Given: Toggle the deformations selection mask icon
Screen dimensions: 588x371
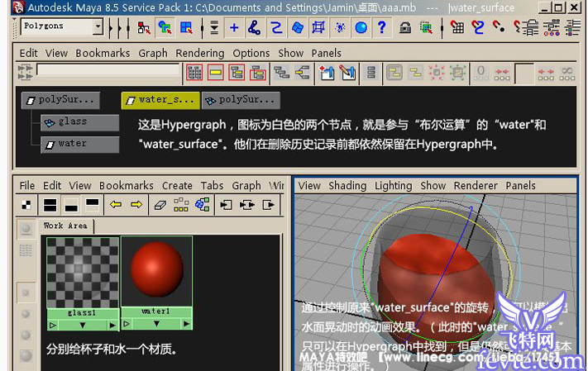Looking at the screenshot, I should pos(318,27).
